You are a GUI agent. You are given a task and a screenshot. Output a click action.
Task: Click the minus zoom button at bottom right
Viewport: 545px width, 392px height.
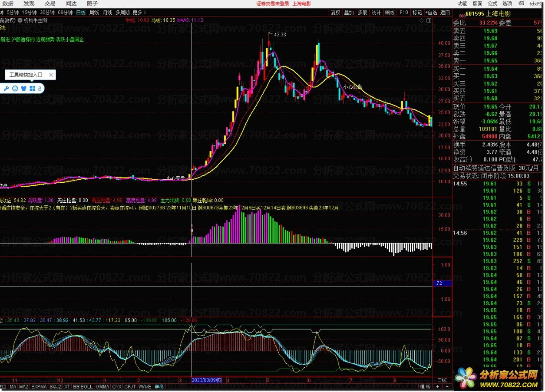pos(448,386)
